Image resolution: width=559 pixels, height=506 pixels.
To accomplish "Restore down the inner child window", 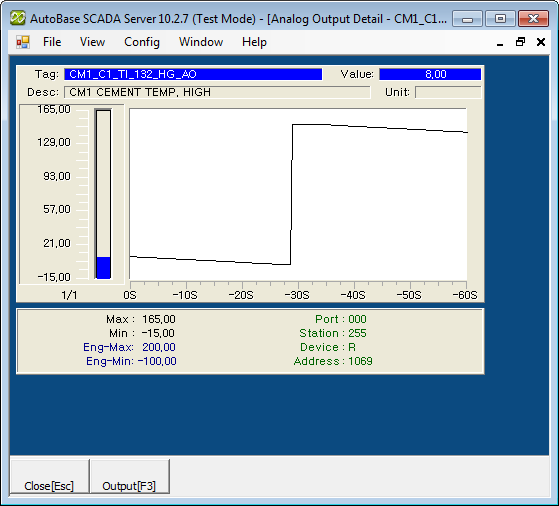I will [520, 42].
